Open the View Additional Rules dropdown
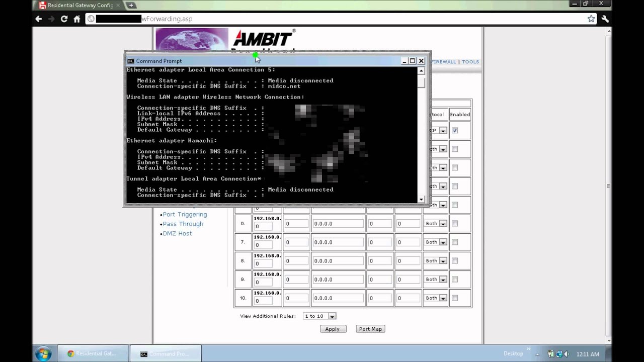The height and width of the screenshot is (362, 644). pyautogui.click(x=319, y=316)
